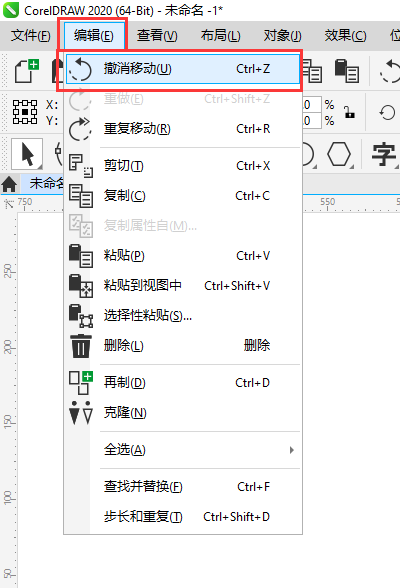The height and width of the screenshot is (588, 400).
Task: Click the duplicate icon beside 再制(D)
Action: [81, 383]
